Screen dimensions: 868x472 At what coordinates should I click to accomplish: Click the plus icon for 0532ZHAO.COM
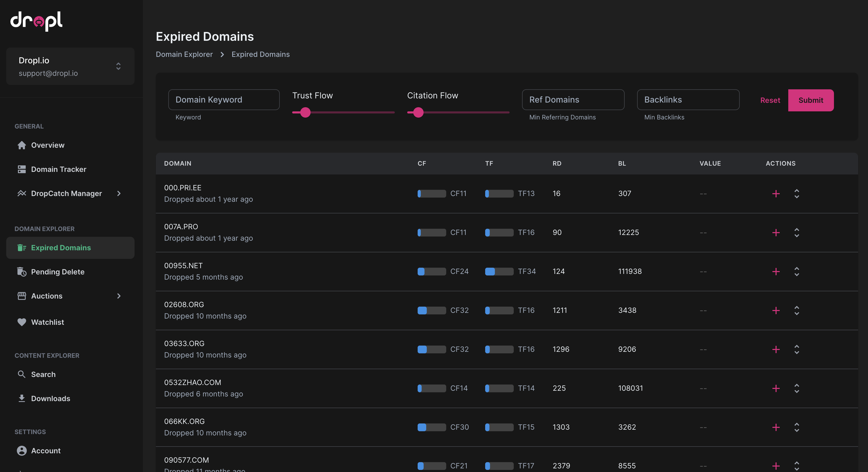[776, 388]
